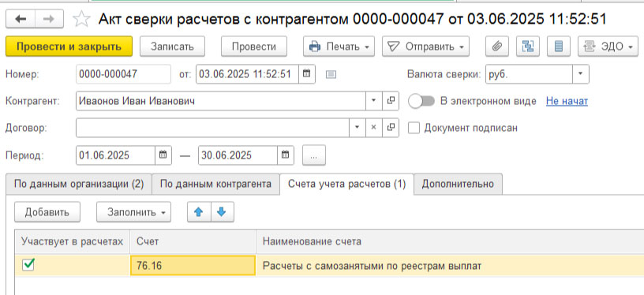Toggle the В электронном виде switch
Screen dimensions: 644x295
[421, 101]
